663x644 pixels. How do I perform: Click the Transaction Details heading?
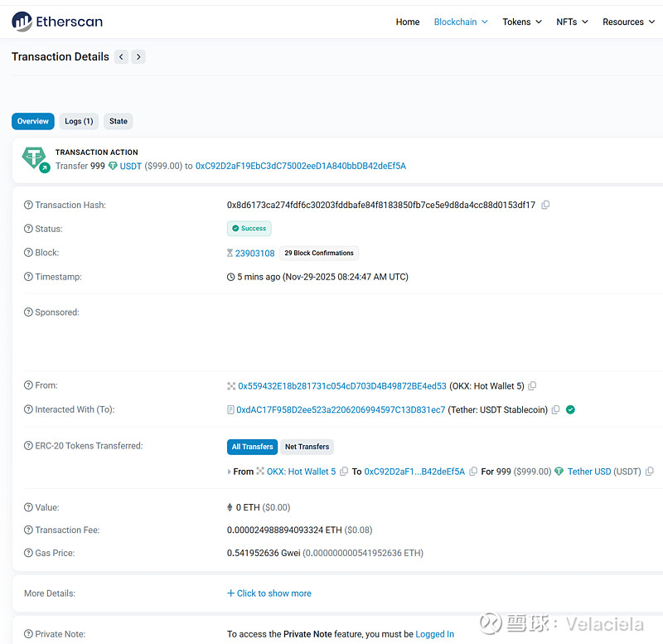60,56
